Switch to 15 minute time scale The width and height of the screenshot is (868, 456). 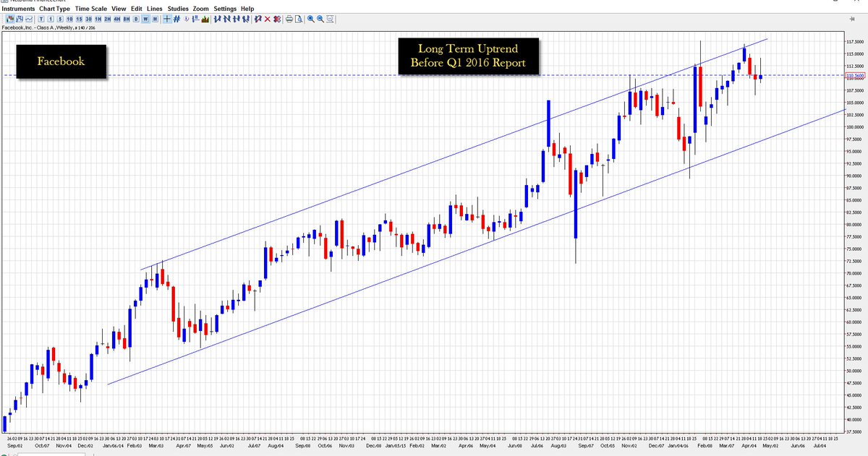[x=79, y=19]
